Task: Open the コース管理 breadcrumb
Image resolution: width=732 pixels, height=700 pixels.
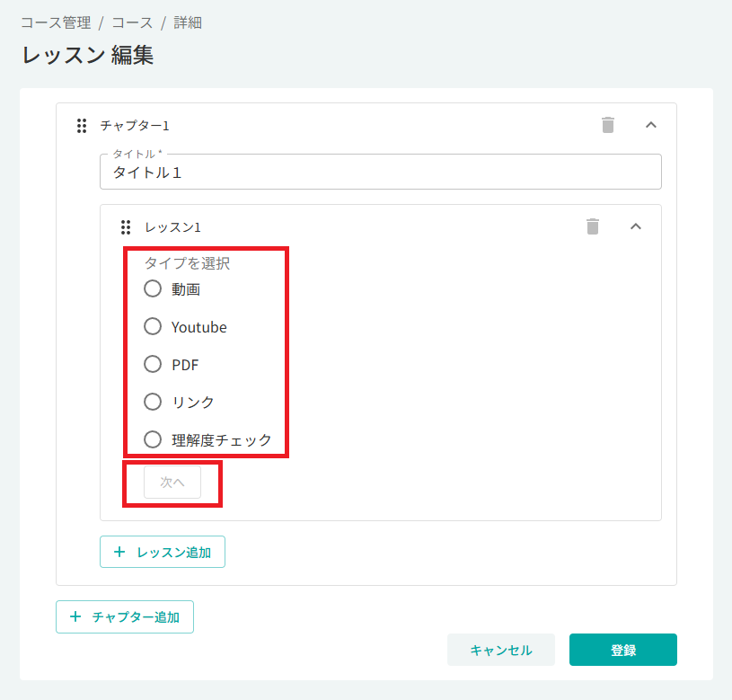Action: 56,22
